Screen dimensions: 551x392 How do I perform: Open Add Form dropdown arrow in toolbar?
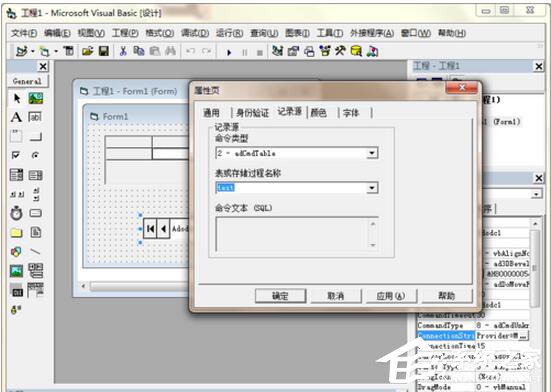tap(56, 52)
